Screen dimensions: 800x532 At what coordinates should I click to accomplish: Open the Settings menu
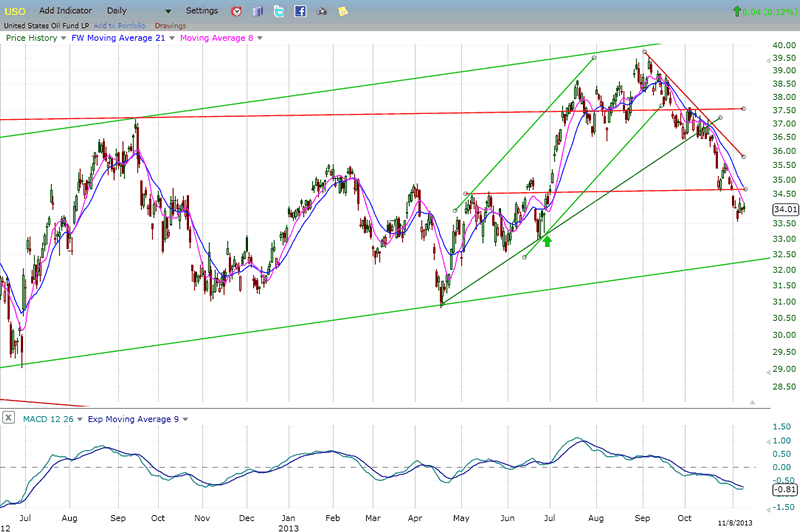(202, 10)
